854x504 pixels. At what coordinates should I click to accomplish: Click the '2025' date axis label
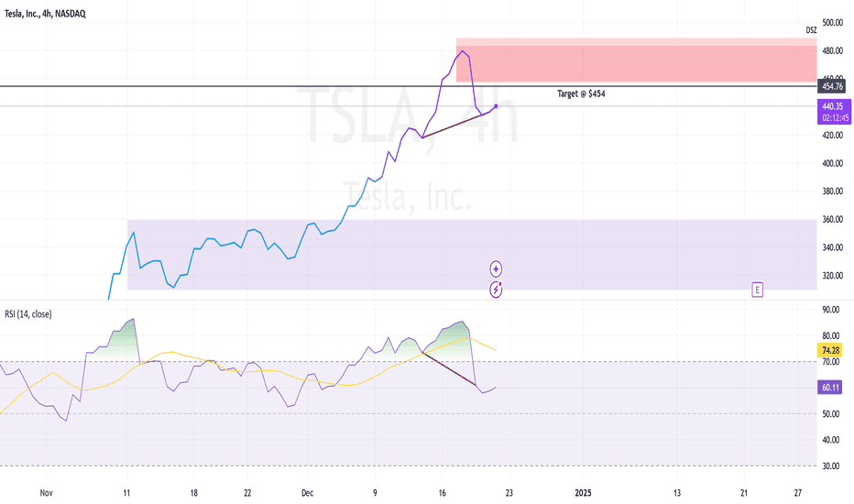[x=583, y=493]
